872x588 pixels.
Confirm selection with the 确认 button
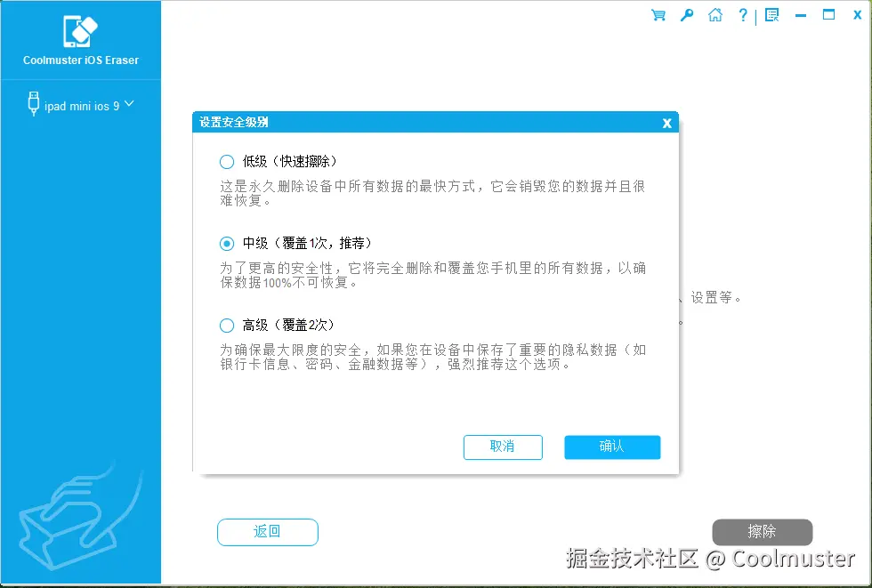pos(611,447)
